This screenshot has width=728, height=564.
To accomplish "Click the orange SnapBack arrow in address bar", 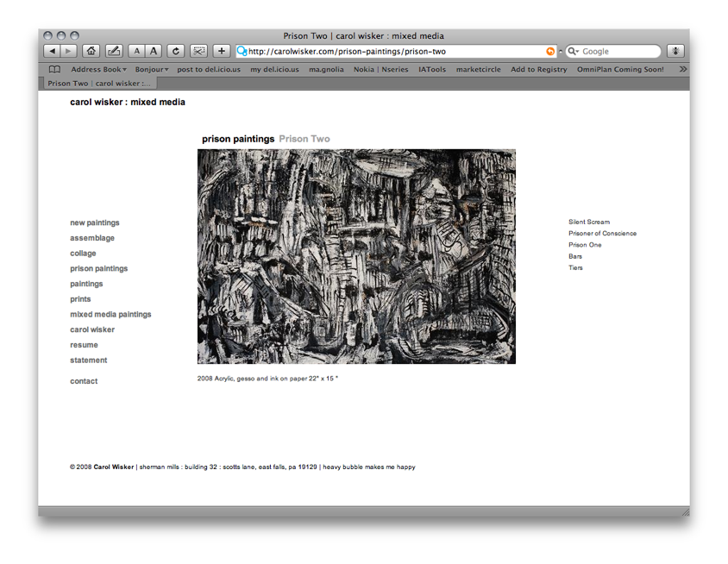I will (550, 52).
